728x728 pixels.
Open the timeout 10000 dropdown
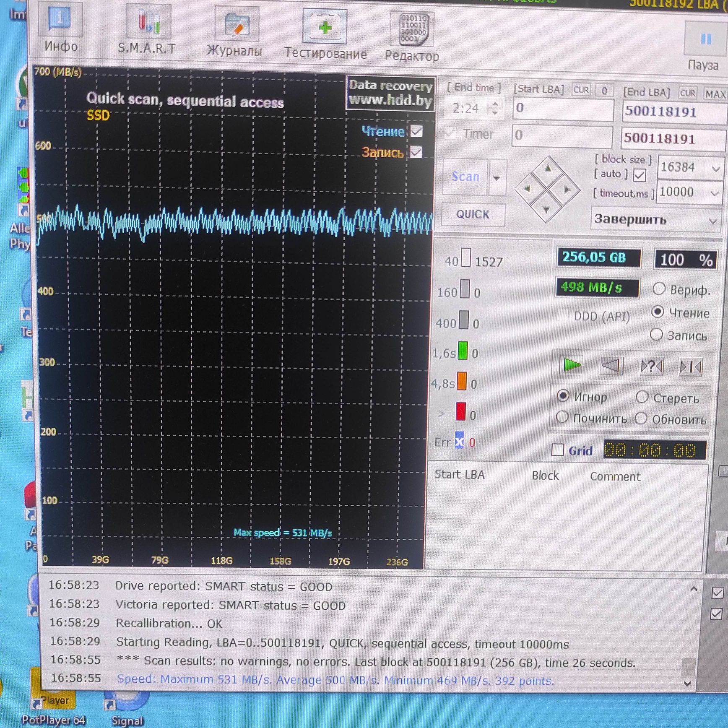coord(715,193)
